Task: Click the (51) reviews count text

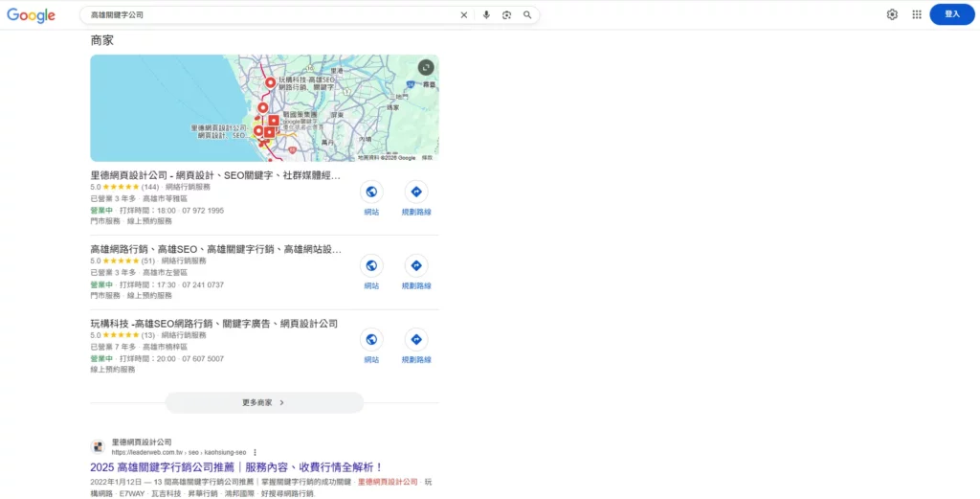Action: pyautogui.click(x=148, y=261)
